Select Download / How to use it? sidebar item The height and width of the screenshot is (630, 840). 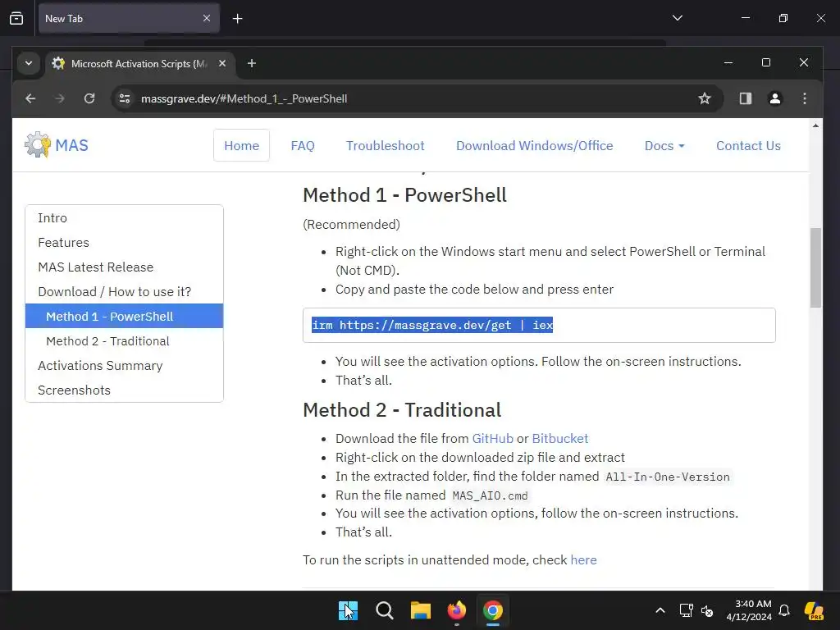[x=125, y=292]
